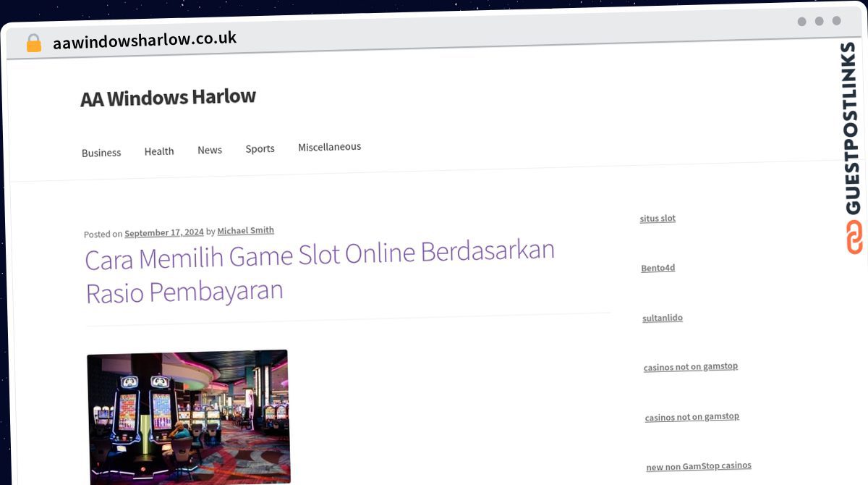Open the first casinos not on gamstop link
The image size is (868, 485).
690,367
